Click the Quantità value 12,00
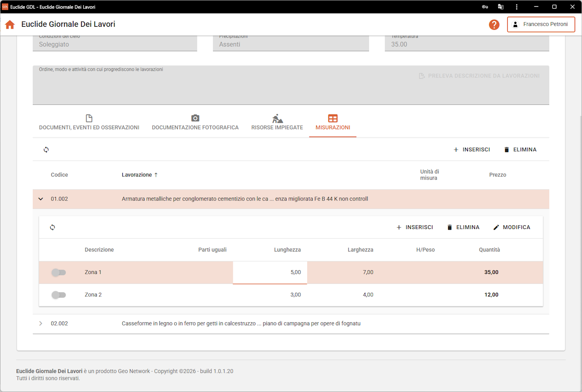This screenshot has height=392, width=582. click(x=491, y=295)
